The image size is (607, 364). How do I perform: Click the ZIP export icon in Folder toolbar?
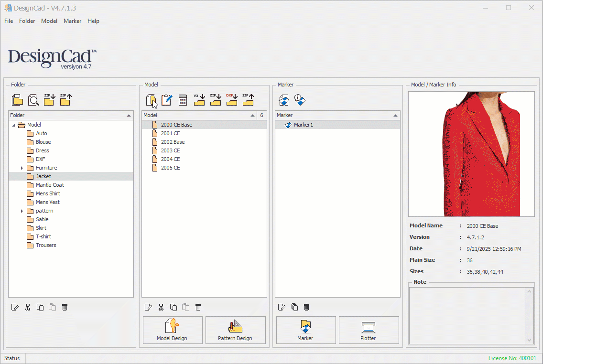(65, 100)
